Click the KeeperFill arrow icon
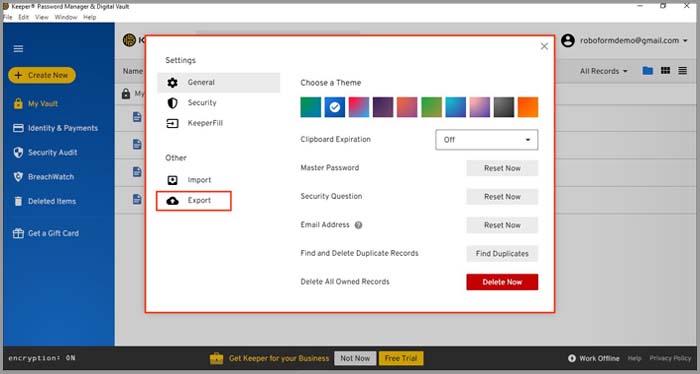 tap(172, 123)
